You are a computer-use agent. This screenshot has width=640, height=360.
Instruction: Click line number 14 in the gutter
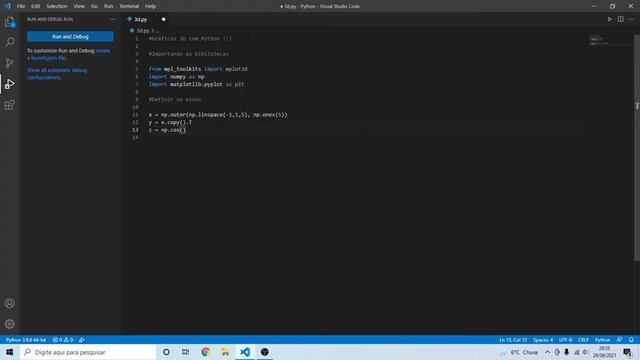135,138
